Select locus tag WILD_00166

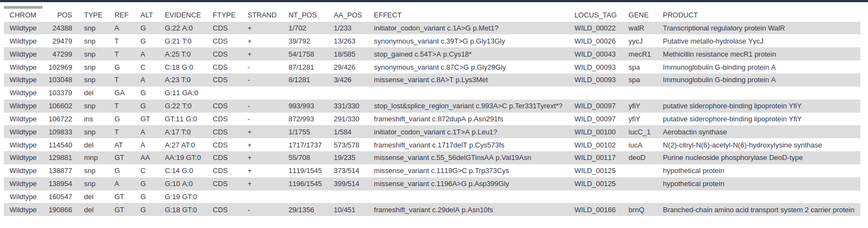point(594,210)
